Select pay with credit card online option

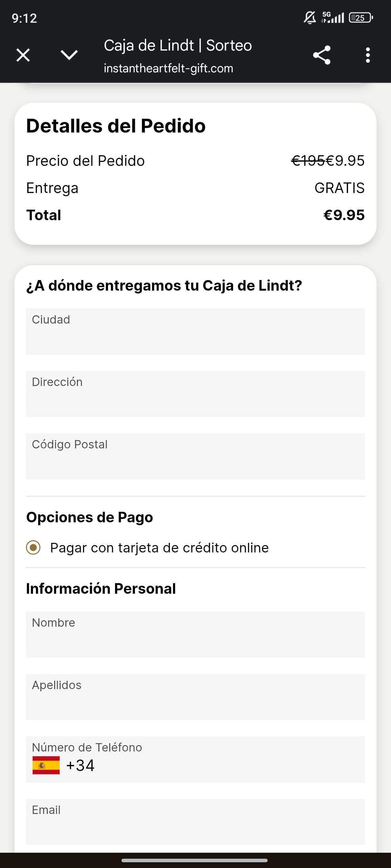point(33,548)
